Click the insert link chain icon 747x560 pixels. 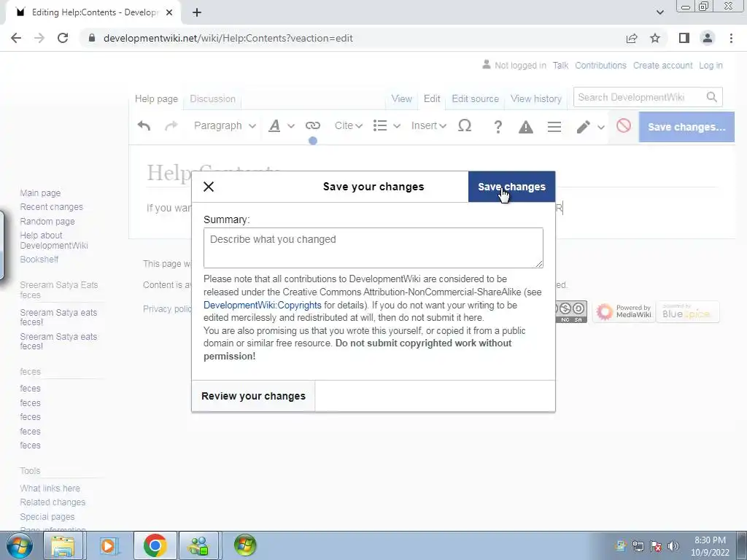point(312,125)
